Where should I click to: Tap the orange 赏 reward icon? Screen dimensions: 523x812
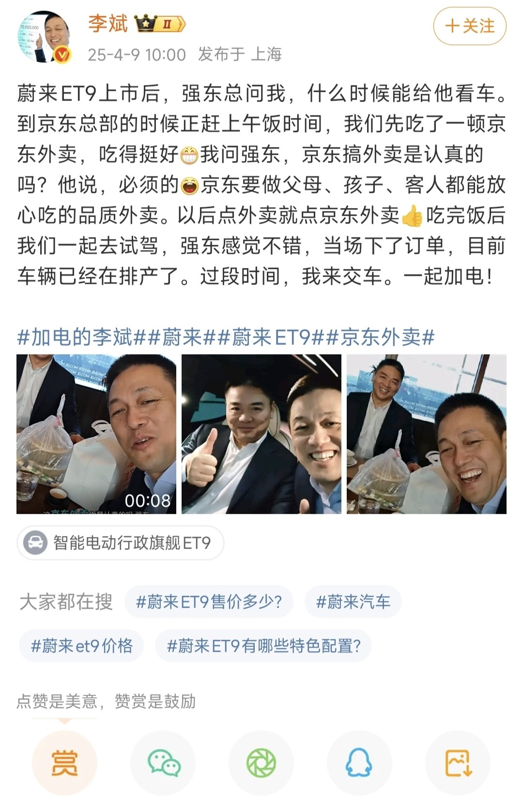(64, 763)
